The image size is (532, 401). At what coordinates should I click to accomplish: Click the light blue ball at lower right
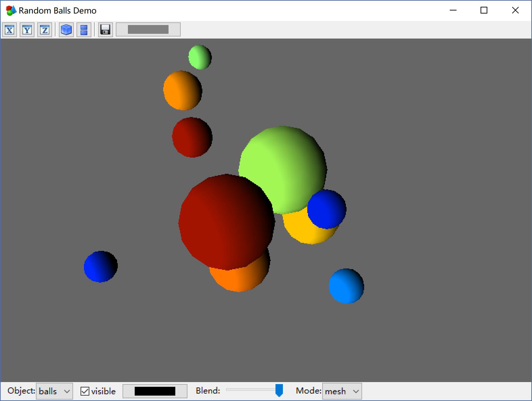(346, 286)
